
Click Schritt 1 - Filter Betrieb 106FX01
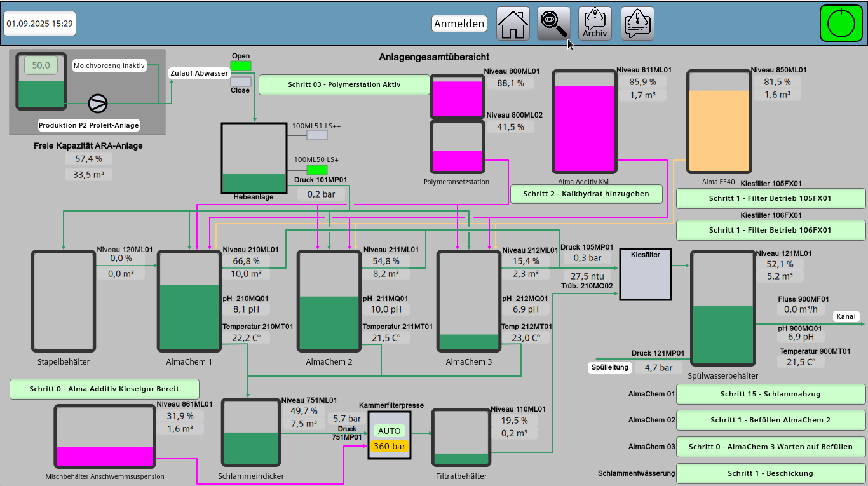pos(771,230)
